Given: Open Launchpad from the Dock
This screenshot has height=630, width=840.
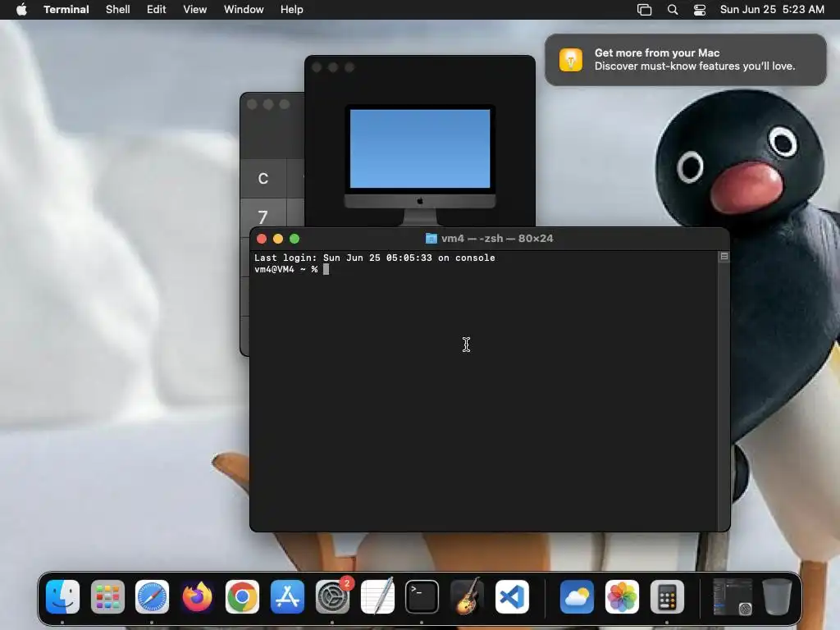Looking at the screenshot, I should tap(107, 597).
